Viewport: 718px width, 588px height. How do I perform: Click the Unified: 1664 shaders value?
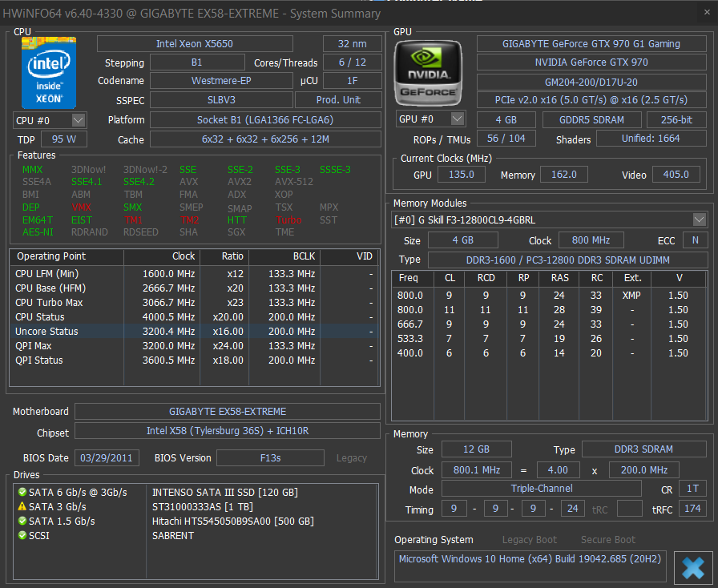pyautogui.click(x=651, y=139)
